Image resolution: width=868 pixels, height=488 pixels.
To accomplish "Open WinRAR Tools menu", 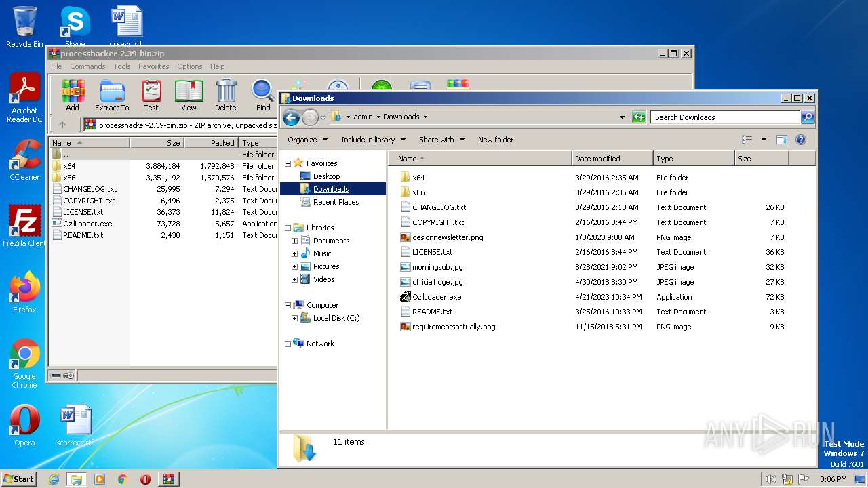I will pos(122,66).
